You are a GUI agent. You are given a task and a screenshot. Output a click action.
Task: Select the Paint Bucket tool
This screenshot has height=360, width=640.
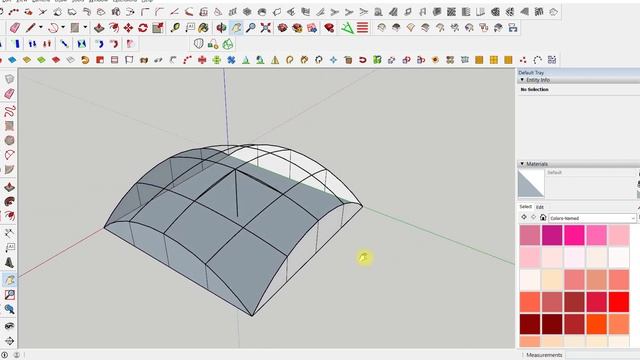(203, 28)
